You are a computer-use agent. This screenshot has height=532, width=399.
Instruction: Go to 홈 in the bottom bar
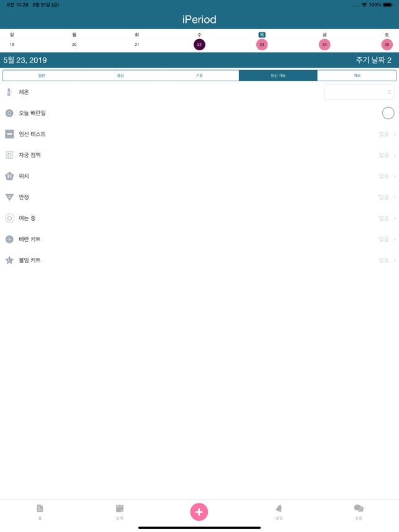(x=40, y=512)
